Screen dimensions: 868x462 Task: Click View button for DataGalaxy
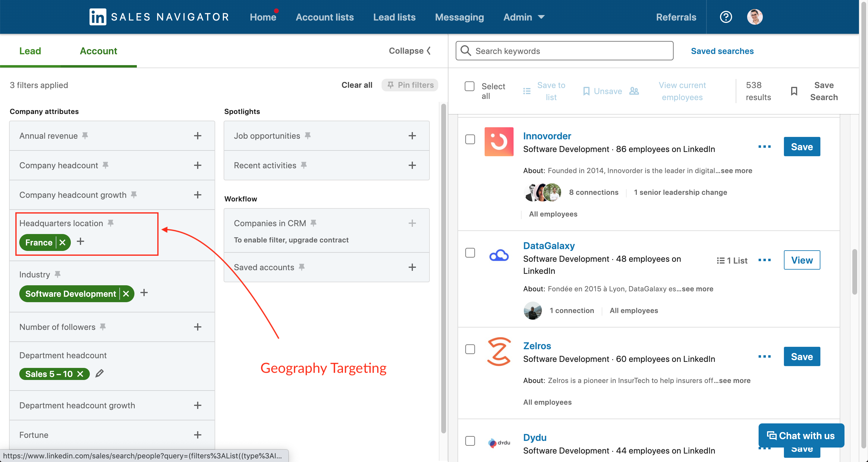pos(802,260)
